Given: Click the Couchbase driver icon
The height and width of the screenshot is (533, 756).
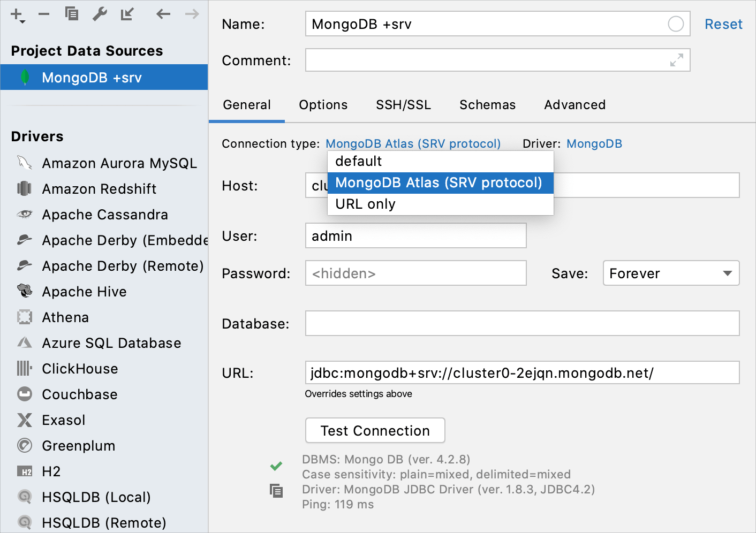Looking at the screenshot, I should (25, 394).
